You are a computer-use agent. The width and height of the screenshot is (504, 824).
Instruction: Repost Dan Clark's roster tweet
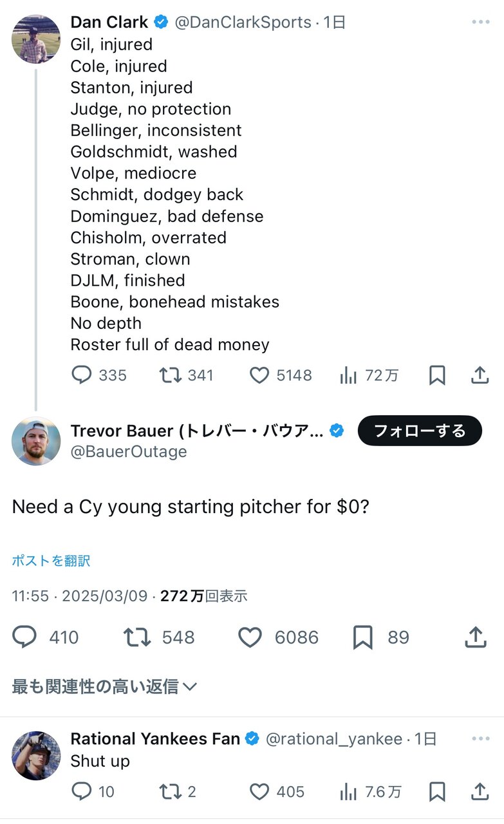[170, 375]
